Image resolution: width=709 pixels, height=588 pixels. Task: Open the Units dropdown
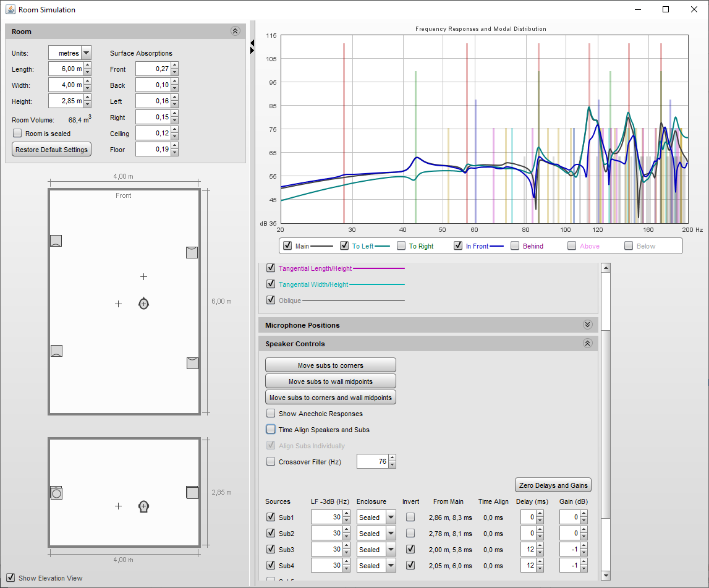point(86,53)
